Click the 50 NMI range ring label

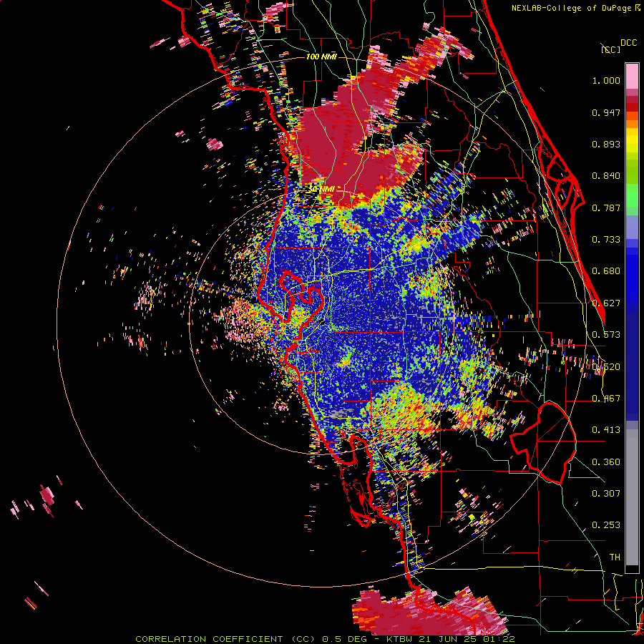[x=321, y=189]
